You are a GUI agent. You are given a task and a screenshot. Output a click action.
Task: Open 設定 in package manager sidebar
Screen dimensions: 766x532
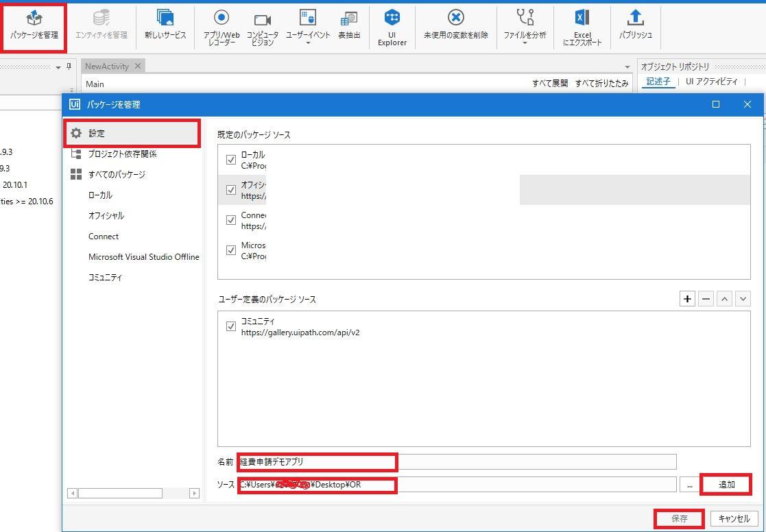(132, 134)
